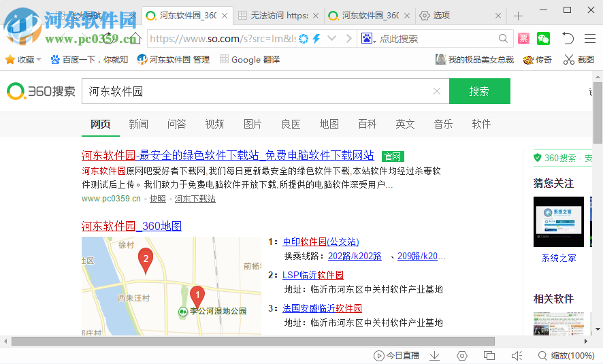Open 百度一下,你就知道 bookmark

click(x=89, y=60)
